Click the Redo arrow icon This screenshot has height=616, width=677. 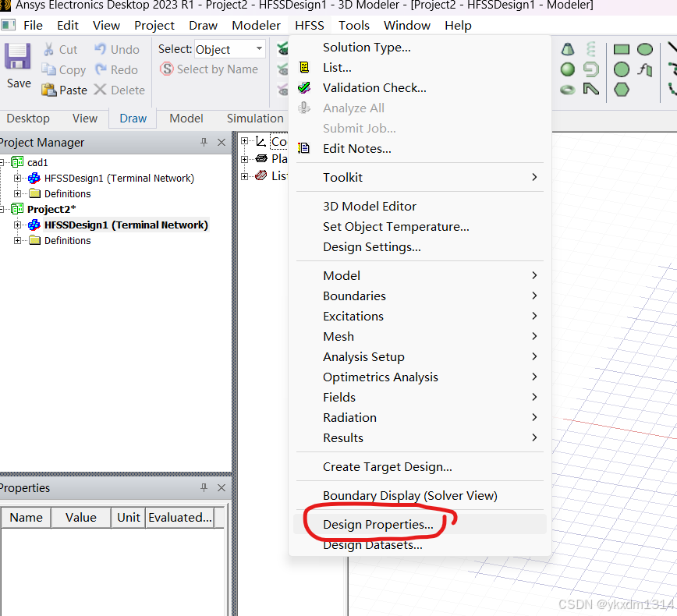101,69
